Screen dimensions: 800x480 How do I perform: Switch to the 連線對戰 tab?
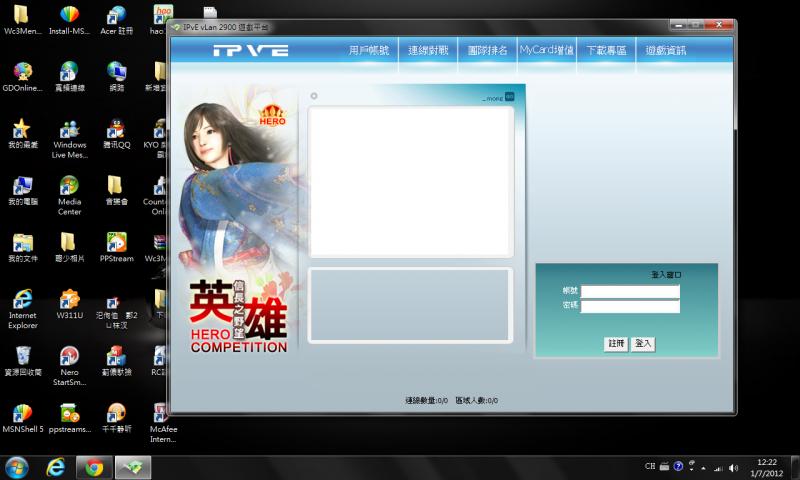[428, 50]
